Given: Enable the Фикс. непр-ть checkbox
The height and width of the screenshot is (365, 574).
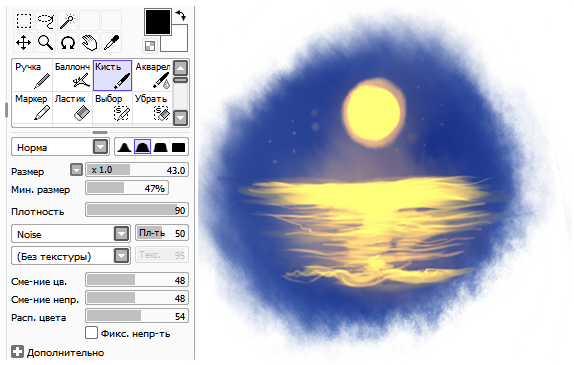Looking at the screenshot, I should [x=91, y=333].
